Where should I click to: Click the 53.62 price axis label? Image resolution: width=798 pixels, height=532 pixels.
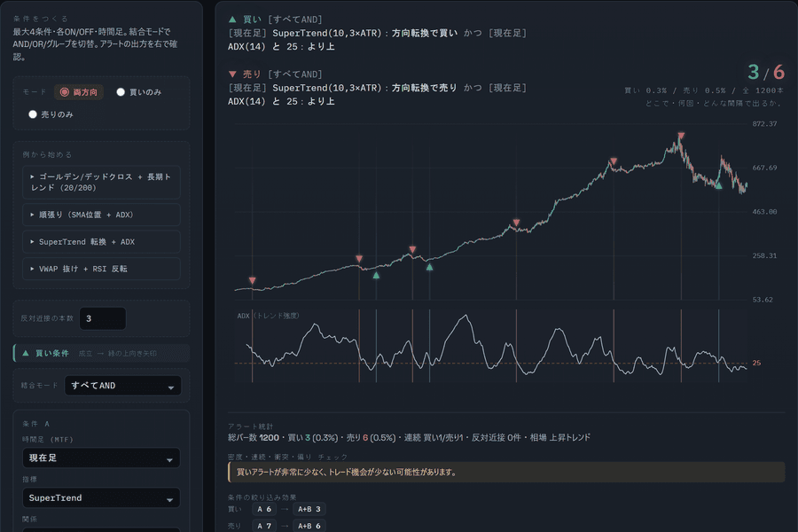coord(763,300)
